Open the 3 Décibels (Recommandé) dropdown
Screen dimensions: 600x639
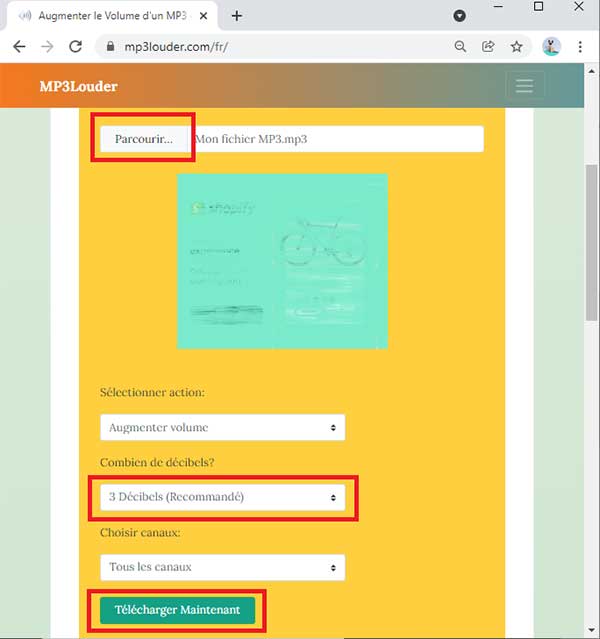pos(223,497)
